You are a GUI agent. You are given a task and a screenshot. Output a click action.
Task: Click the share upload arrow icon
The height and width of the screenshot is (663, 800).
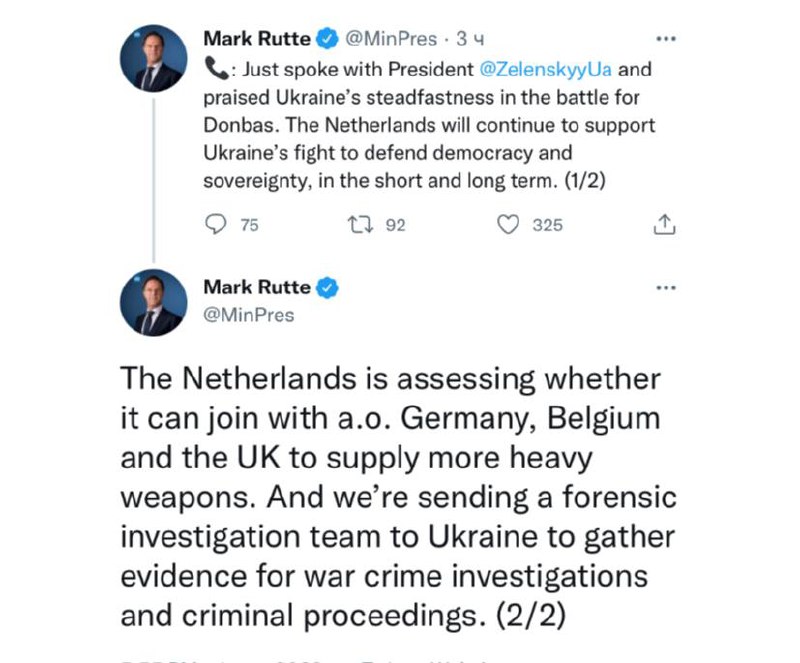click(x=664, y=225)
